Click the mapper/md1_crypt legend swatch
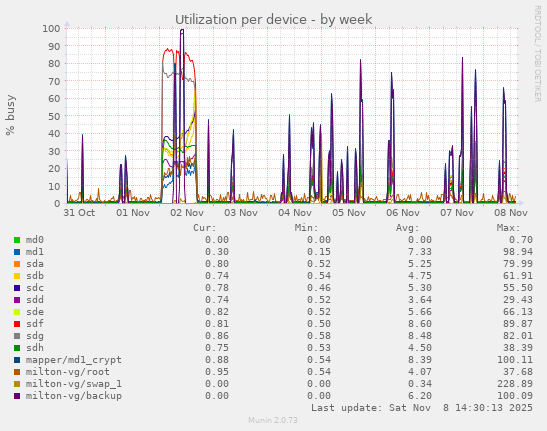 [17, 360]
